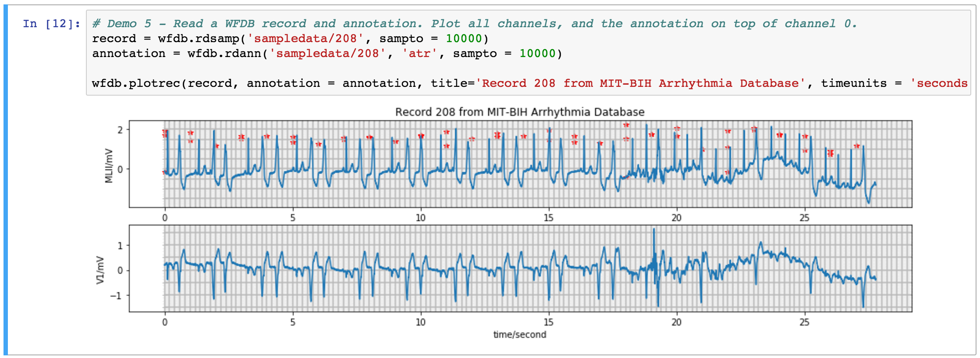The image size is (980, 358).
Task: Click the 'seconds string at line end
Action: pos(939,83)
